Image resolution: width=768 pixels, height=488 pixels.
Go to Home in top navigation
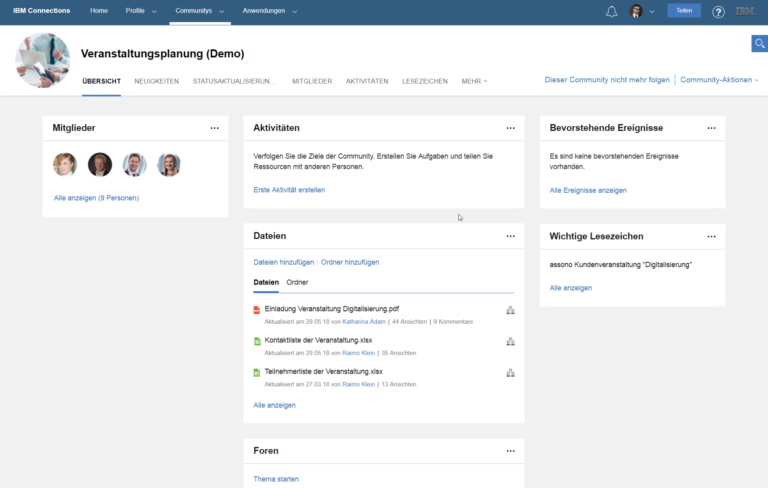coord(99,11)
